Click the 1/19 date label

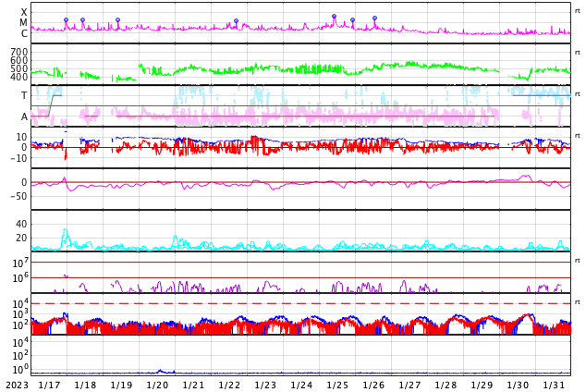tap(121, 385)
